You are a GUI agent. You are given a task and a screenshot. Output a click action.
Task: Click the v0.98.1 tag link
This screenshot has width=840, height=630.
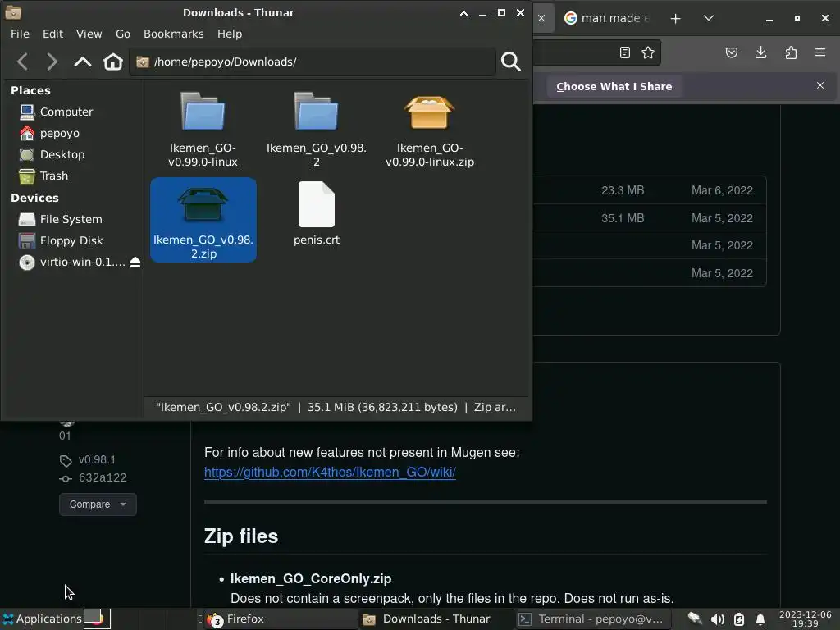(x=97, y=459)
